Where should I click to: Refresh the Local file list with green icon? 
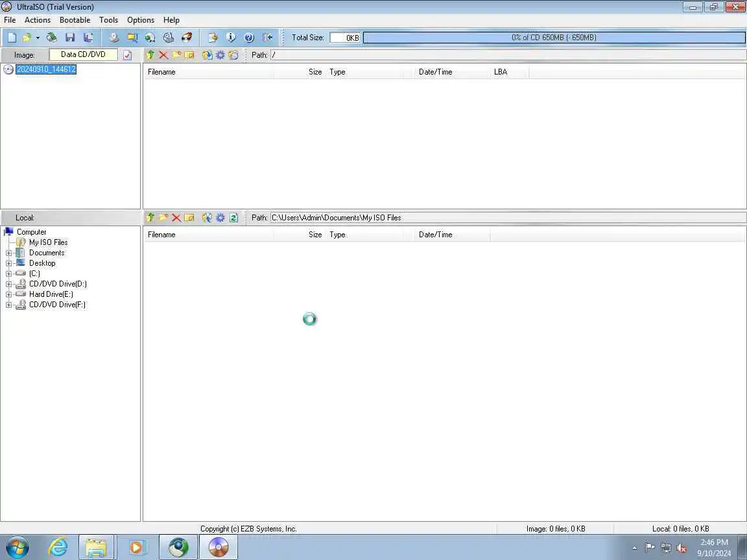click(233, 218)
